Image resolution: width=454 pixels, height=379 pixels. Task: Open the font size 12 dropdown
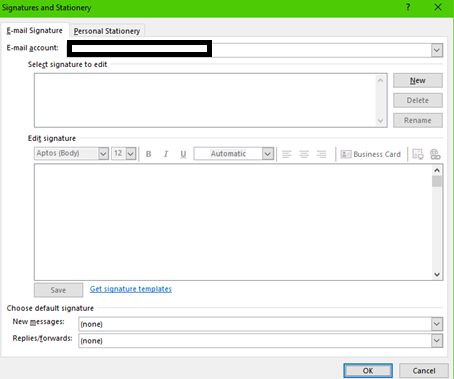(131, 154)
